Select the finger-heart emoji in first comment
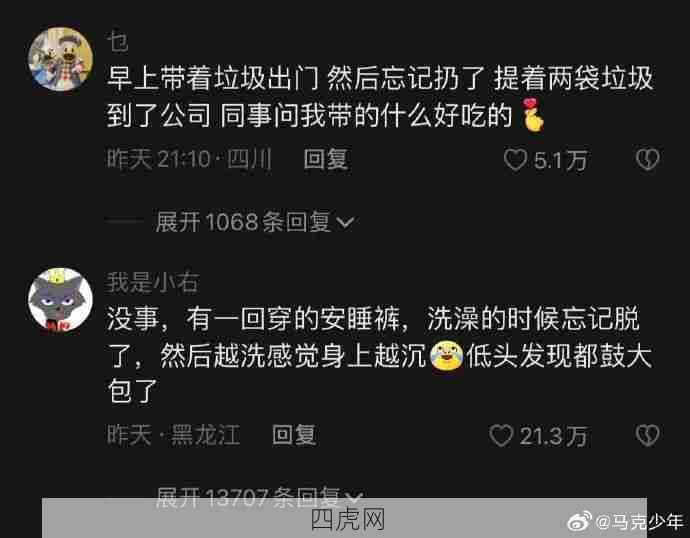The width and height of the screenshot is (690, 538). (533, 115)
